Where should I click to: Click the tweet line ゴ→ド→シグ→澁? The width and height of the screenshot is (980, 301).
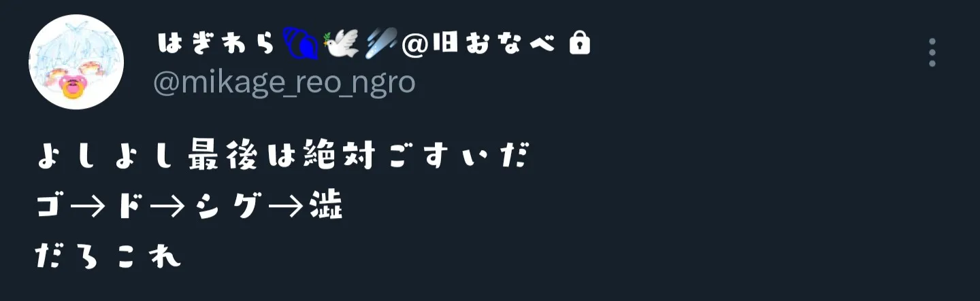[189, 207]
